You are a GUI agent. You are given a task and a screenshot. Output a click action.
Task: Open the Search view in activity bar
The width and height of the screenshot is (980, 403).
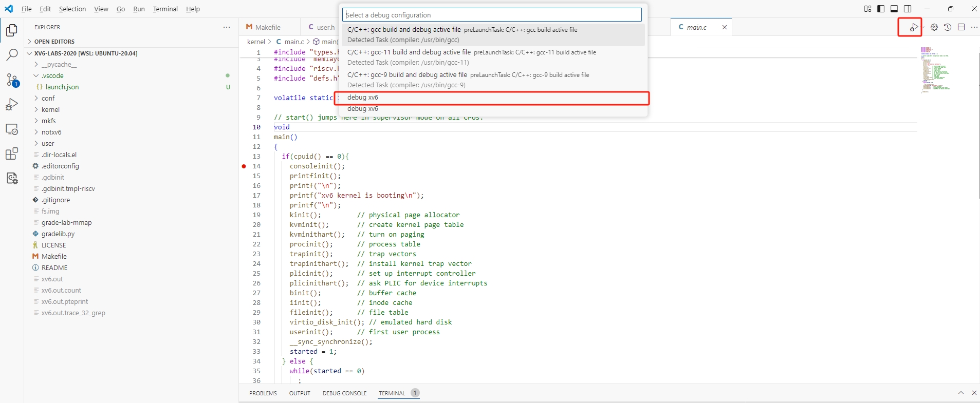(12, 55)
